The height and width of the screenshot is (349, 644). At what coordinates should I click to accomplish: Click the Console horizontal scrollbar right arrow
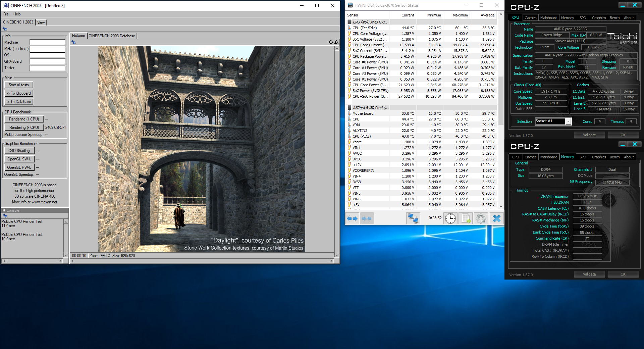60,261
